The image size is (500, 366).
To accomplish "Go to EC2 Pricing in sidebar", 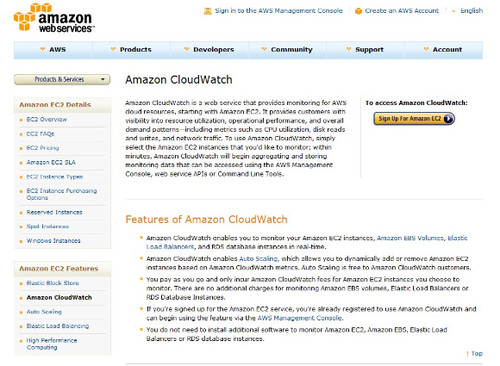I will pos(43,148).
